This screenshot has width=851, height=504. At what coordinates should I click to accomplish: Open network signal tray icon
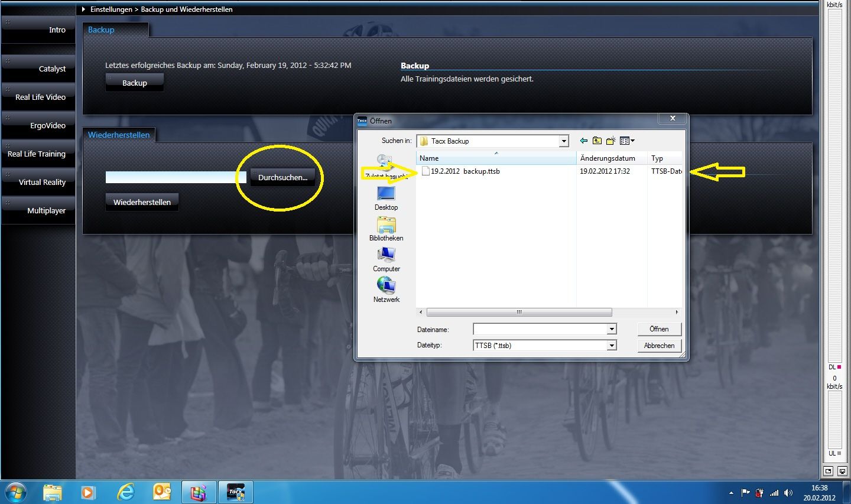pyautogui.click(x=774, y=493)
